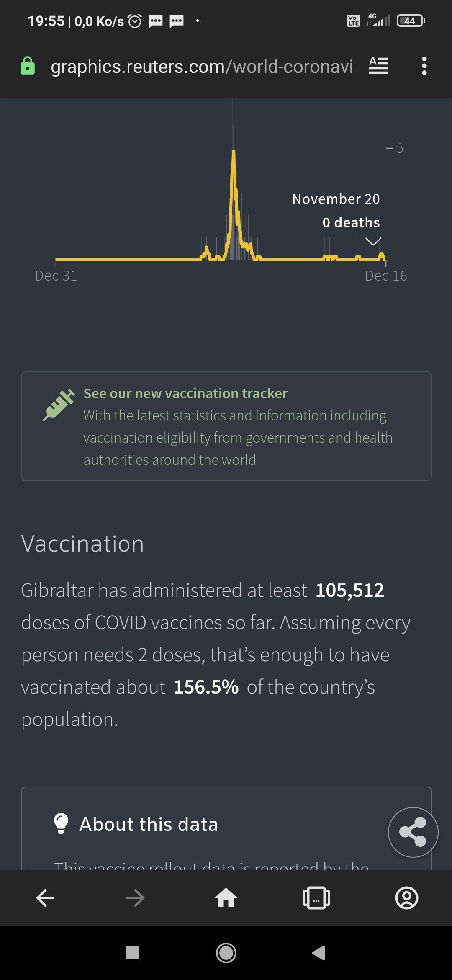This screenshot has width=452, height=980.
Task: Tap the lightbulb icon beside About
Action: point(61,823)
